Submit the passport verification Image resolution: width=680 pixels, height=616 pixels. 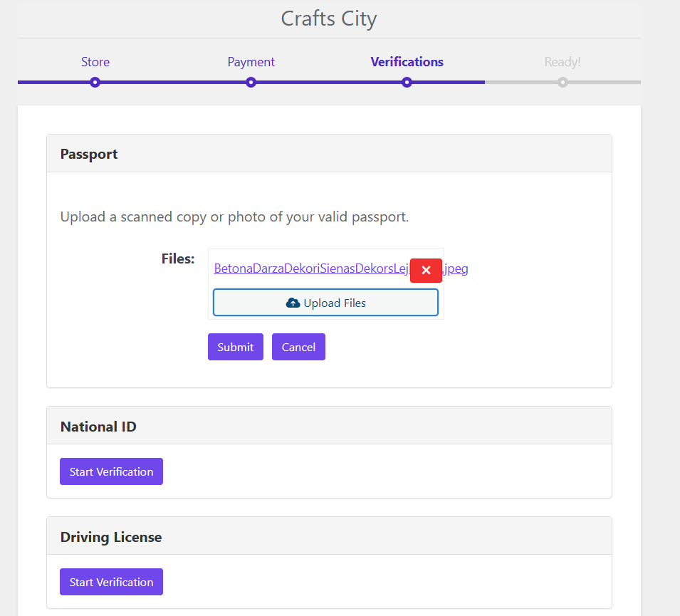(236, 347)
